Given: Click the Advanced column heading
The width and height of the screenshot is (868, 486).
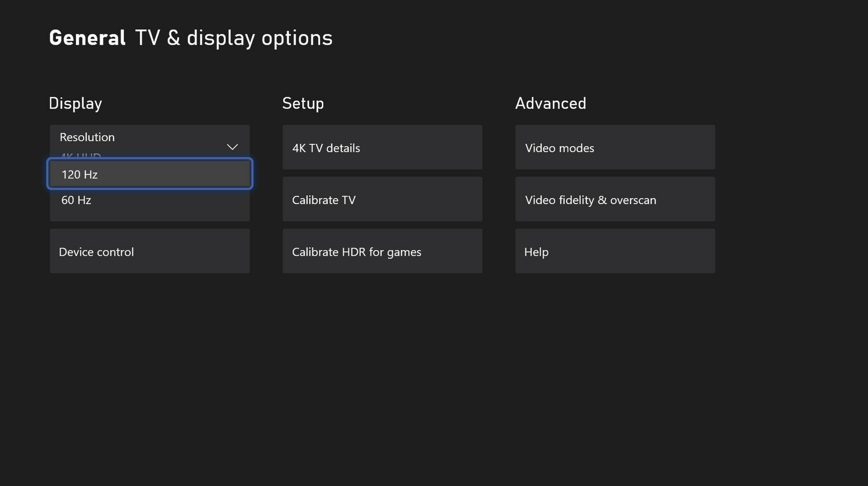Looking at the screenshot, I should pos(551,103).
